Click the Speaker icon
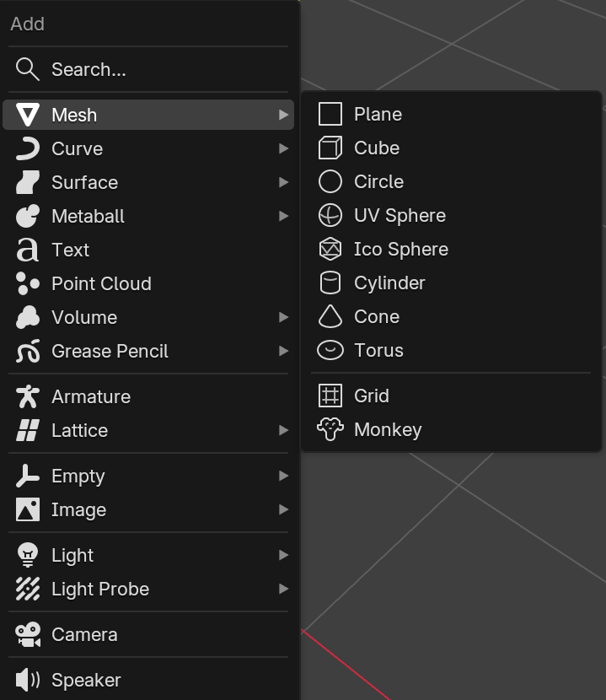This screenshot has width=606, height=700. click(28, 680)
